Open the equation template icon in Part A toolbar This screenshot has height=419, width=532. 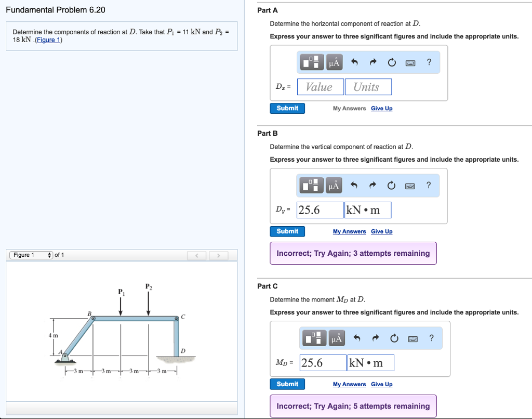coord(310,62)
